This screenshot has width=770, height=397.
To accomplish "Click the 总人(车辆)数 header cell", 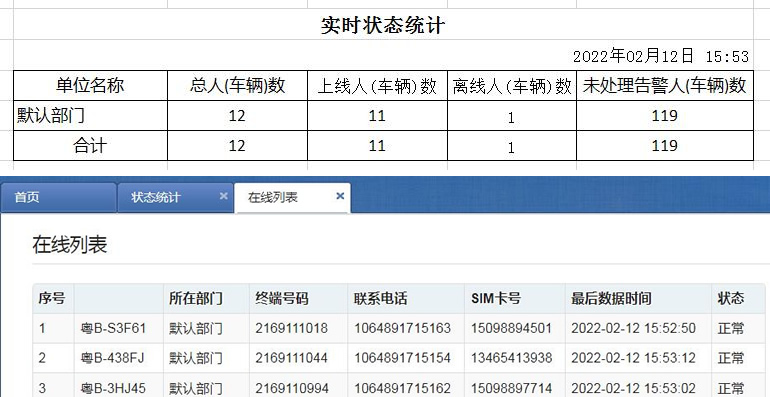I will pyautogui.click(x=237, y=85).
